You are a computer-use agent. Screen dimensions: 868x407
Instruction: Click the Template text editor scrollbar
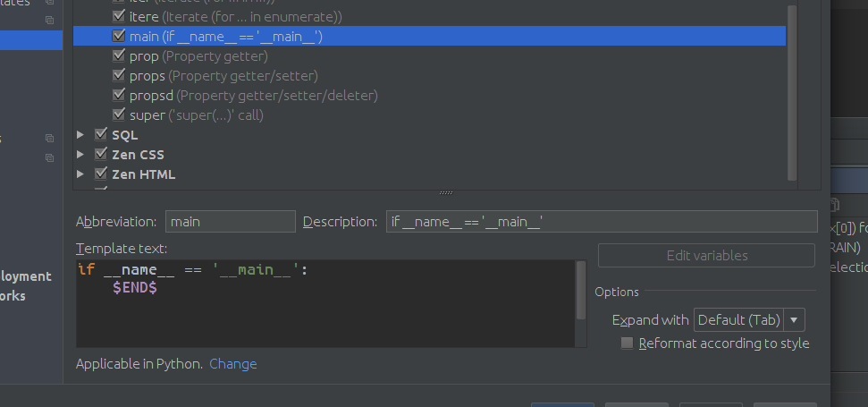tap(581, 290)
